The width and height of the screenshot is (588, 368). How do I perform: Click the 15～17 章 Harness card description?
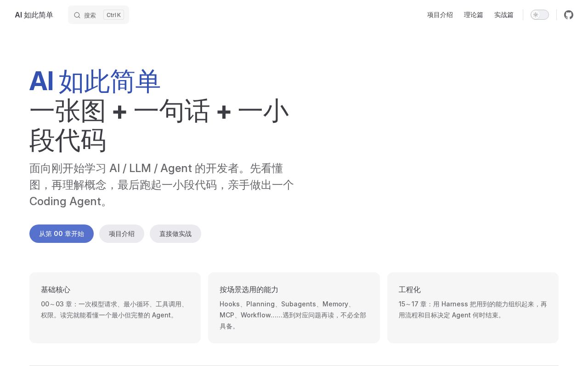coord(473,310)
